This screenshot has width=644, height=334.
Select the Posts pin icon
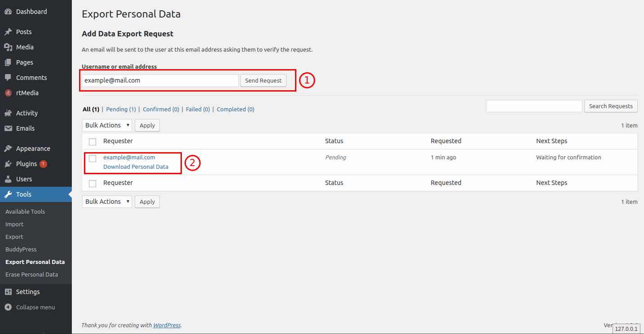[x=8, y=31]
